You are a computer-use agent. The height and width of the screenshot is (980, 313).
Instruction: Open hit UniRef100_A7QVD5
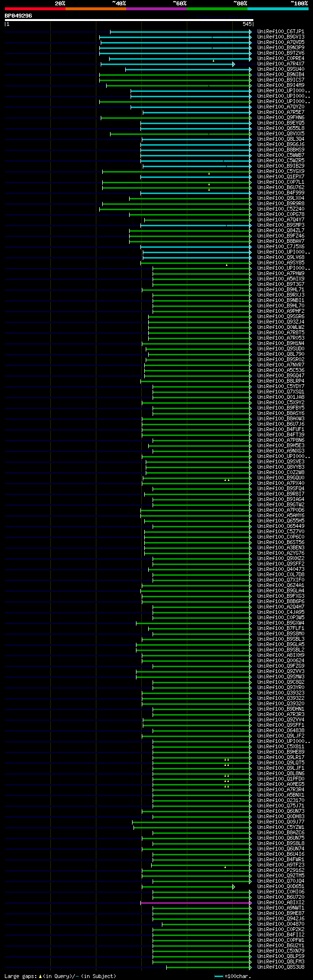point(281,43)
